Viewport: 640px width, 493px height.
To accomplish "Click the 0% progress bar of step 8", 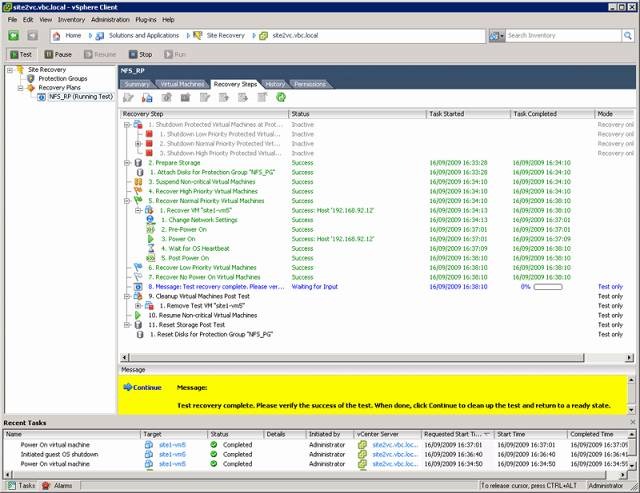I will [x=548, y=287].
